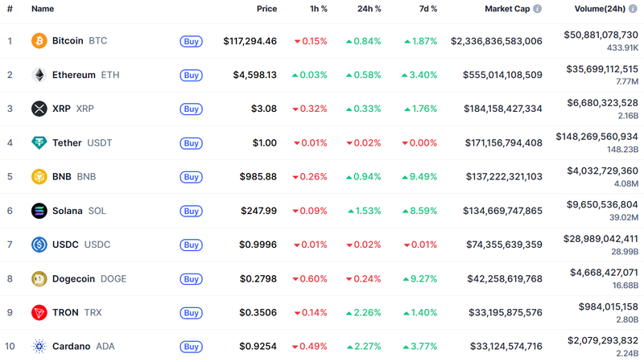Sort by the Name column header
Screen dimensions: 644x362
pyautogui.click(x=43, y=9)
